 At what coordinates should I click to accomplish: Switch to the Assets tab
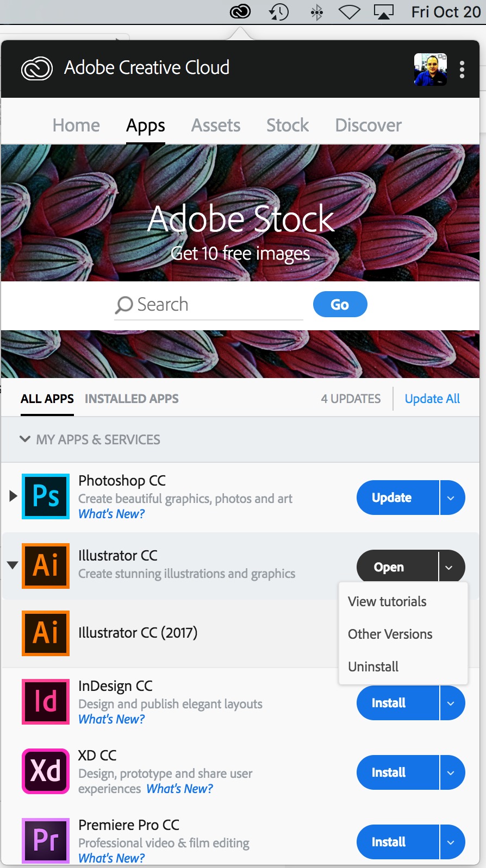pyautogui.click(x=216, y=125)
